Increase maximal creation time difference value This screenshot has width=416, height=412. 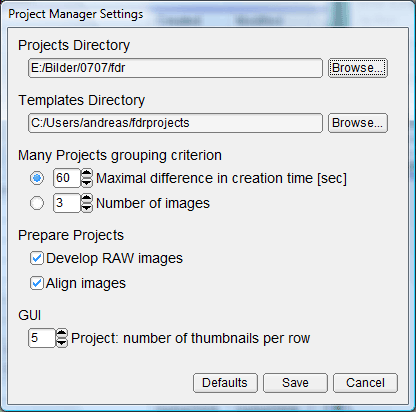point(87,174)
